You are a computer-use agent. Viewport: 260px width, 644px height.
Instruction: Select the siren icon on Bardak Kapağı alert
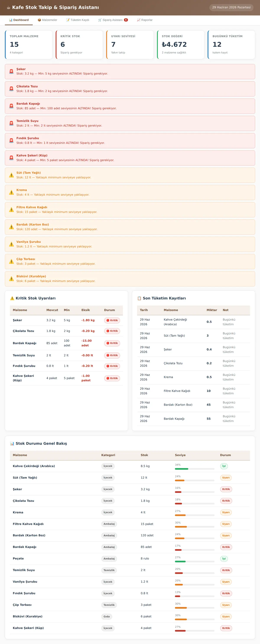point(11,106)
